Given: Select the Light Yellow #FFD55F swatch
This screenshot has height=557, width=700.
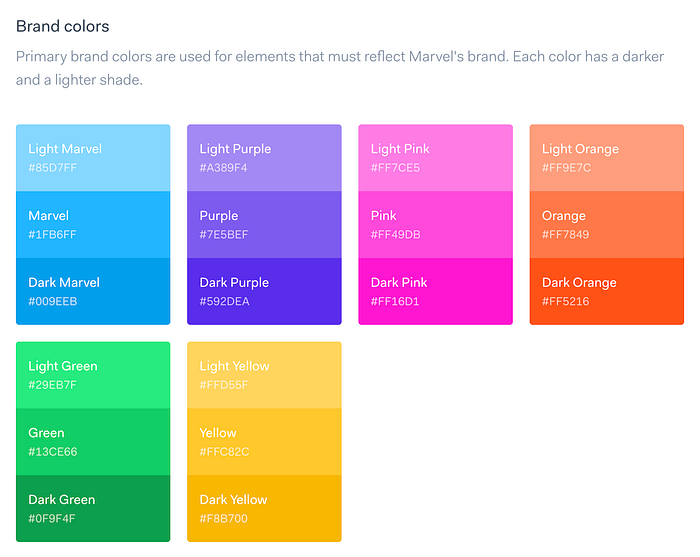Looking at the screenshot, I should click(264, 375).
